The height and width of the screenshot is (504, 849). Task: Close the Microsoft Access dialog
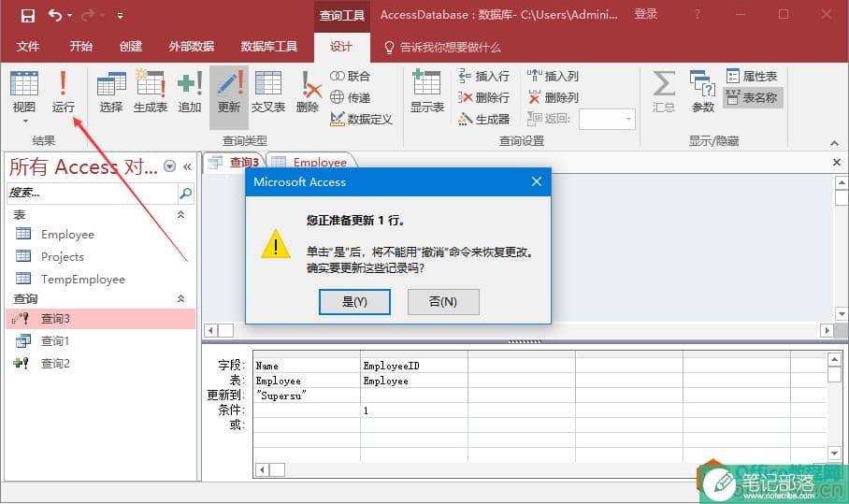537,181
